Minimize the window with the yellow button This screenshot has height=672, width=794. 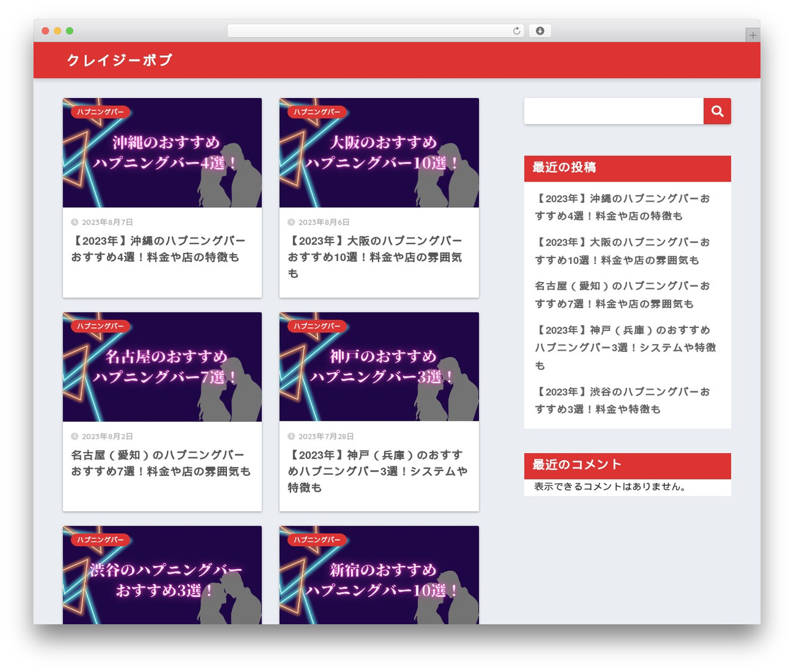coord(57,31)
